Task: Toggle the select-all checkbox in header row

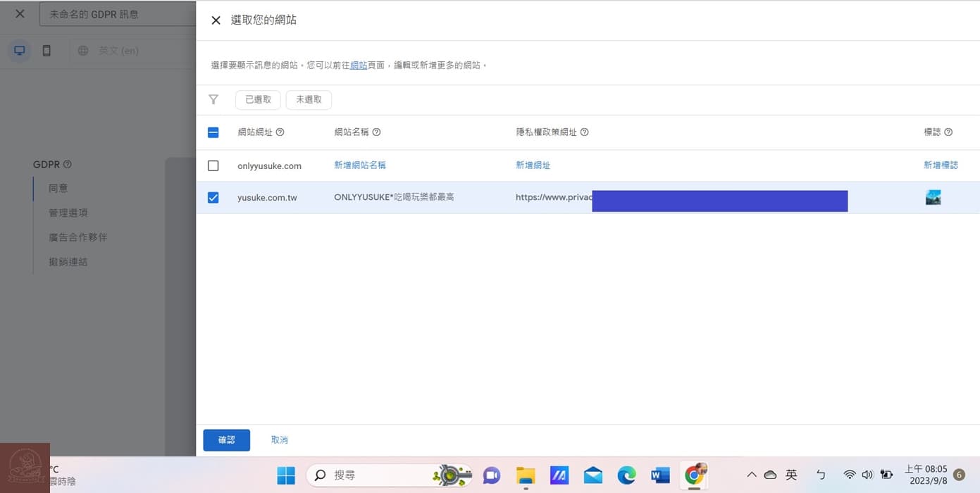Action: click(x=213, y=132)
